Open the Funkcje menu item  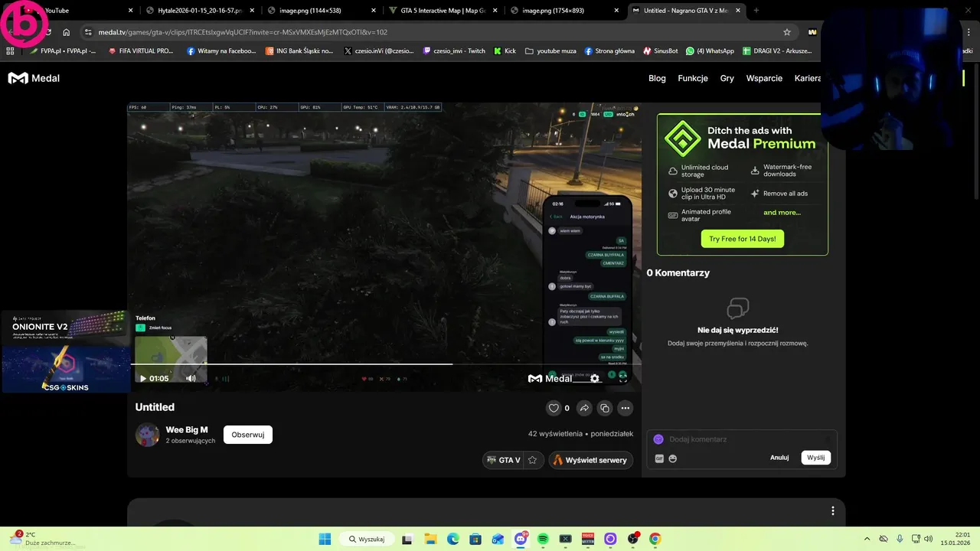click(693, 78)
